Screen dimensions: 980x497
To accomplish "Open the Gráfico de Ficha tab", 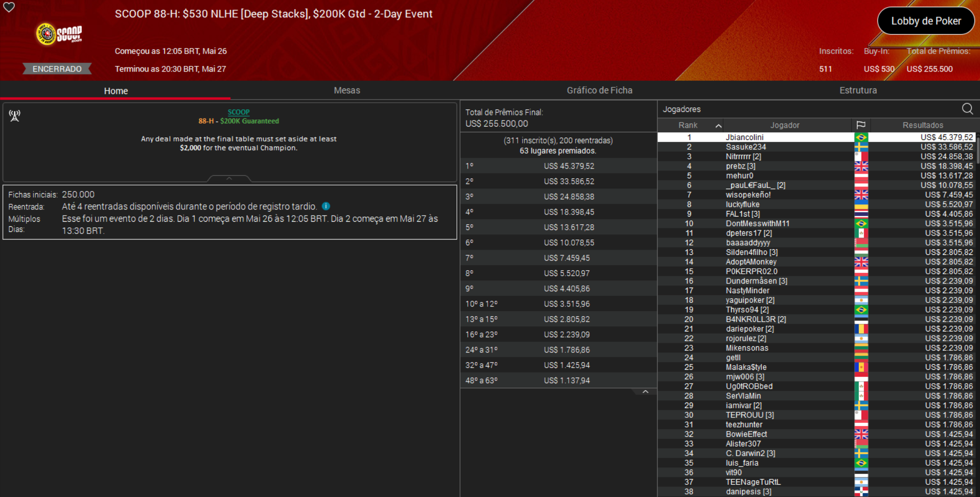I will pos(599,90).
